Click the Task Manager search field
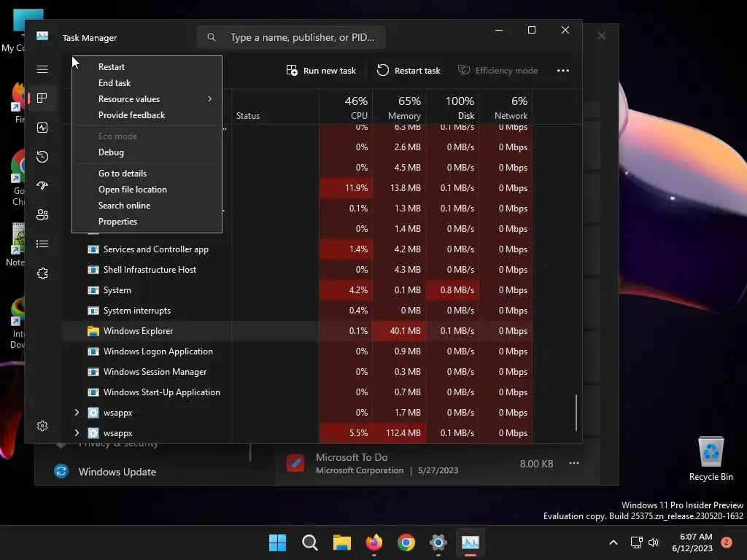This screenshot has height=560, width=747. [x=291, y=37]
